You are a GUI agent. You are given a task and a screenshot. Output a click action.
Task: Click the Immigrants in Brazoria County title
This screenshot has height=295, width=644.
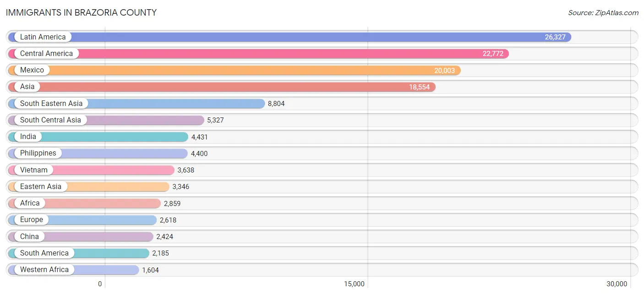point(81,13)
